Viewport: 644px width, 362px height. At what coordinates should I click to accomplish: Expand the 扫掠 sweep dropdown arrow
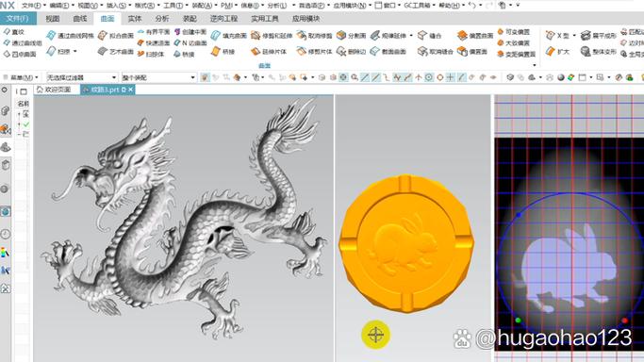point(75,51)
